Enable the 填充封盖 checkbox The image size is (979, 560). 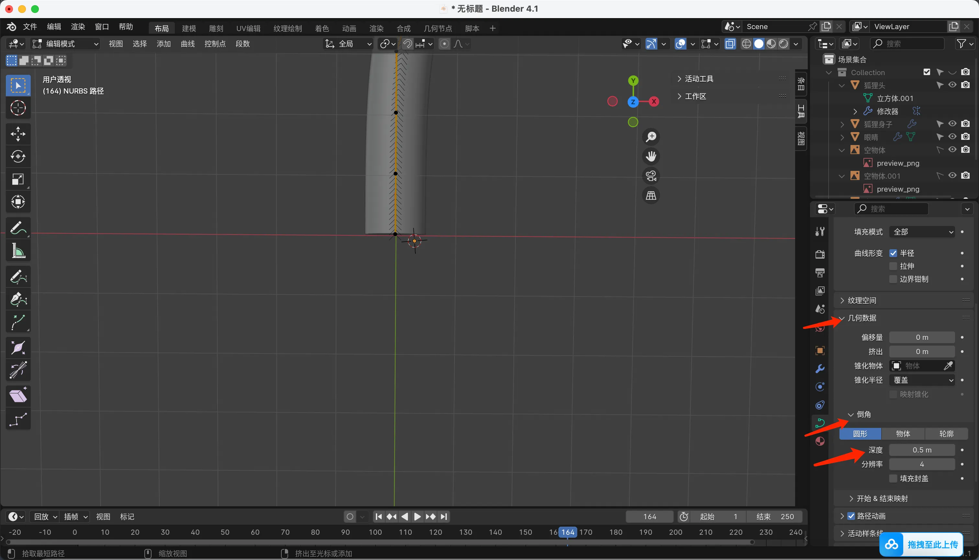tap(893, 478)
